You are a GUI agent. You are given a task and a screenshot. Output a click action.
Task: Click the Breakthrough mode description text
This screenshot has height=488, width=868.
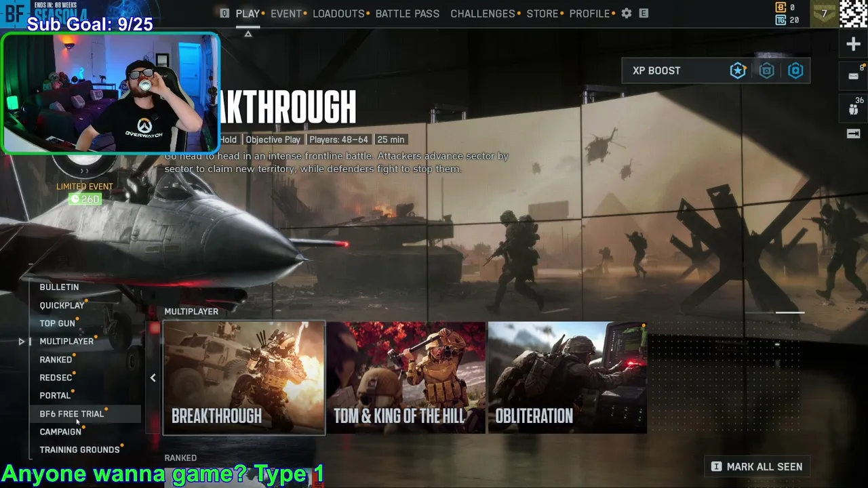pyautogui.click(x=336, y=163)
